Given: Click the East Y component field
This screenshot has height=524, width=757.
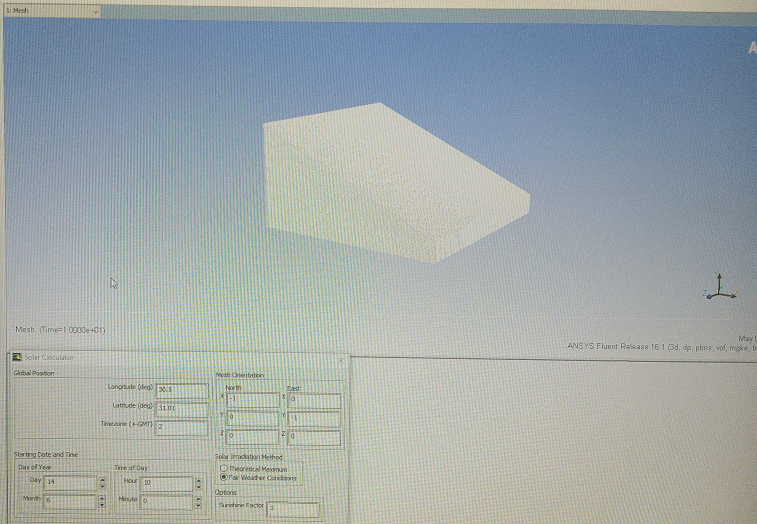Looking at the screenshot, I should (x=314, y=418).
